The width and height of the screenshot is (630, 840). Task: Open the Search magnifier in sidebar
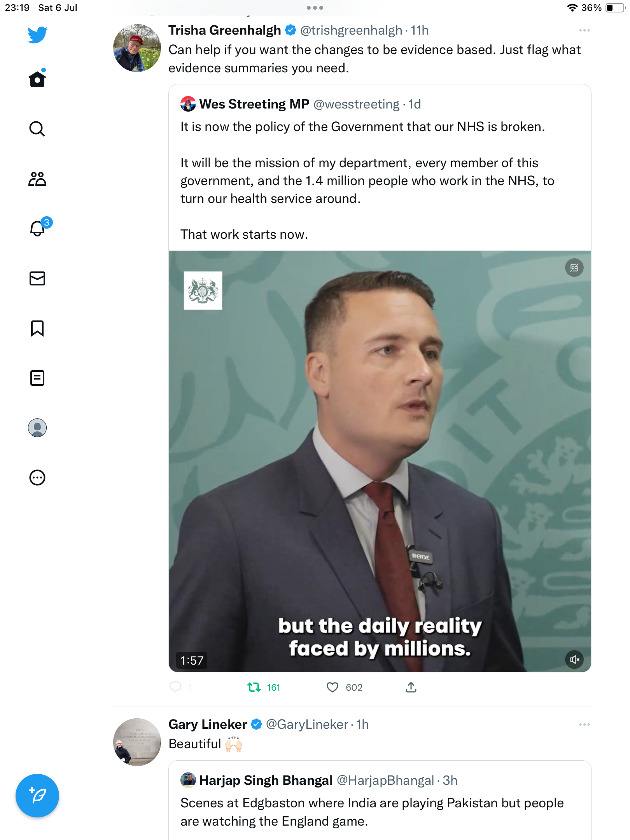(x=37, y=129)
